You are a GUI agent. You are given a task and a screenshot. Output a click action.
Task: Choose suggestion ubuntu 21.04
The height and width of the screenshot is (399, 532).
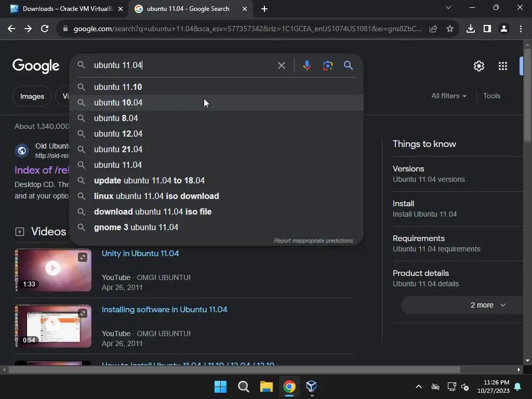(x=217, y=150)
